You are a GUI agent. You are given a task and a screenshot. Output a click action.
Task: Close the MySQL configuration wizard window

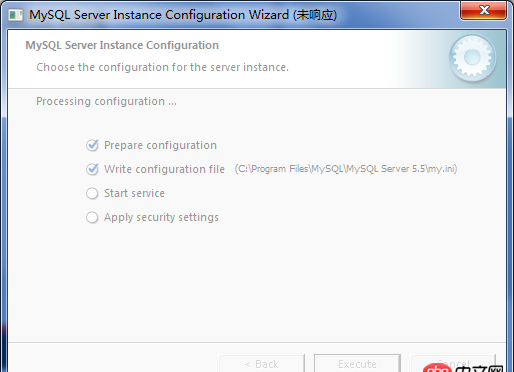click(483, 10)
